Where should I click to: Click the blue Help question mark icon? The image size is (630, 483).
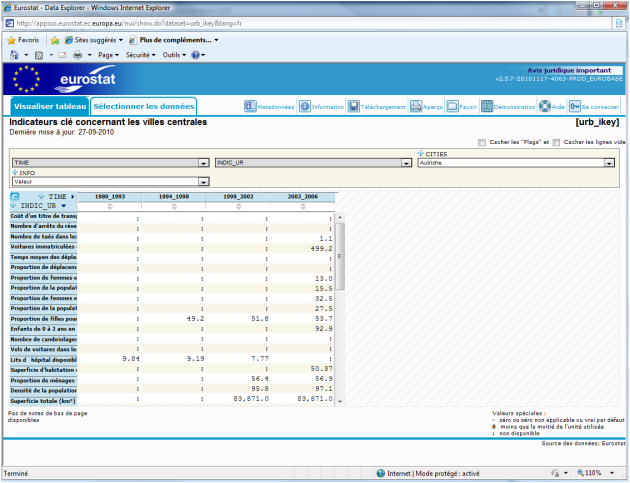pos(195,55)
